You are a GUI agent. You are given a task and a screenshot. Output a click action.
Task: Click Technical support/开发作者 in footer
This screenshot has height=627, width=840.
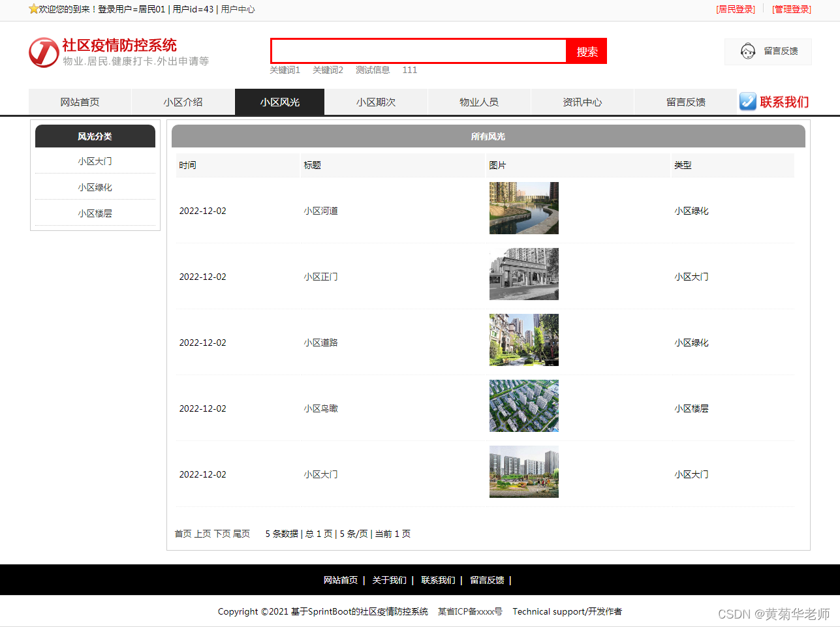(x=567, y=611)
